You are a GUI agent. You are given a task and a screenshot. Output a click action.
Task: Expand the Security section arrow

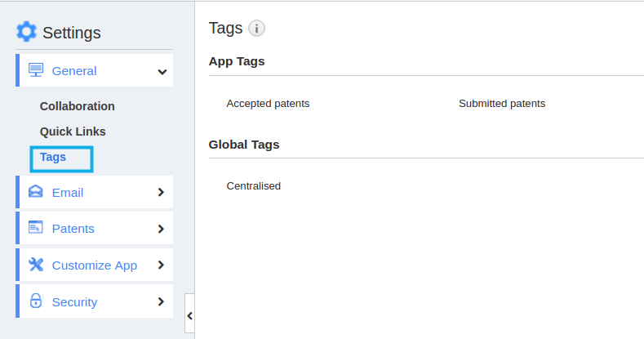(161, 301)
